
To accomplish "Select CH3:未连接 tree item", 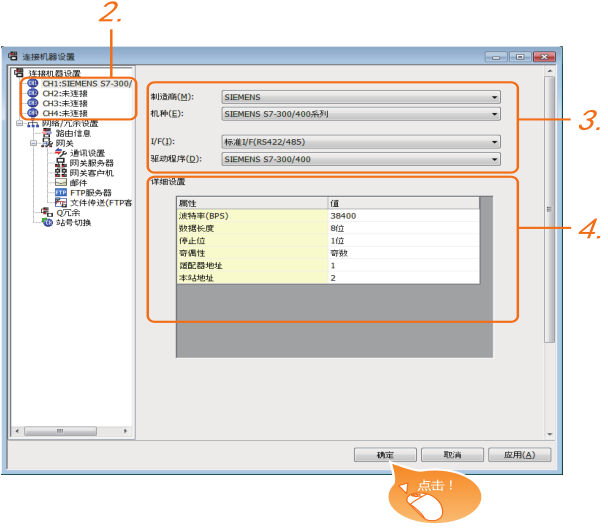I will [x=65, y=103].
